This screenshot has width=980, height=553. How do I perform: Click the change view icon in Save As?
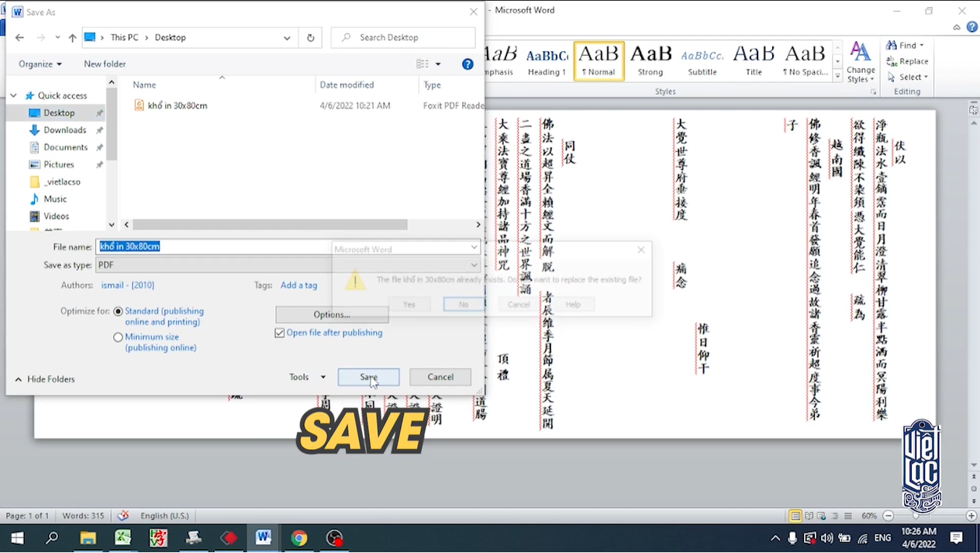click(x=423, y=64)
